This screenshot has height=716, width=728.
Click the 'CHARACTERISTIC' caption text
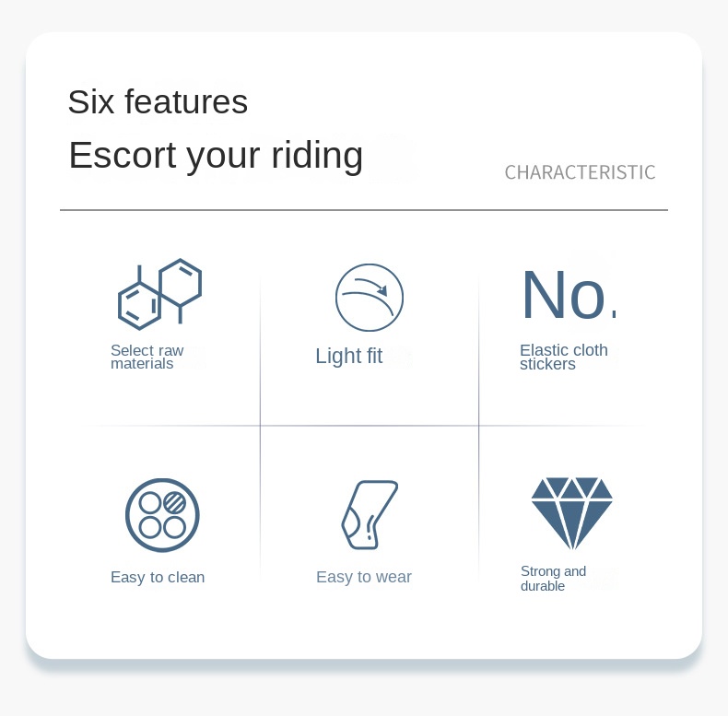tap(580, 172)
